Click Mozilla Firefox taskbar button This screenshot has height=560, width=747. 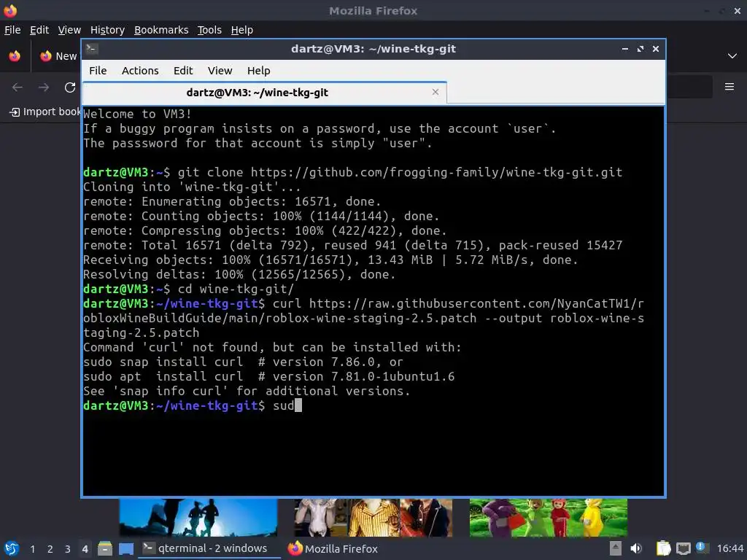tap(333, 548)
